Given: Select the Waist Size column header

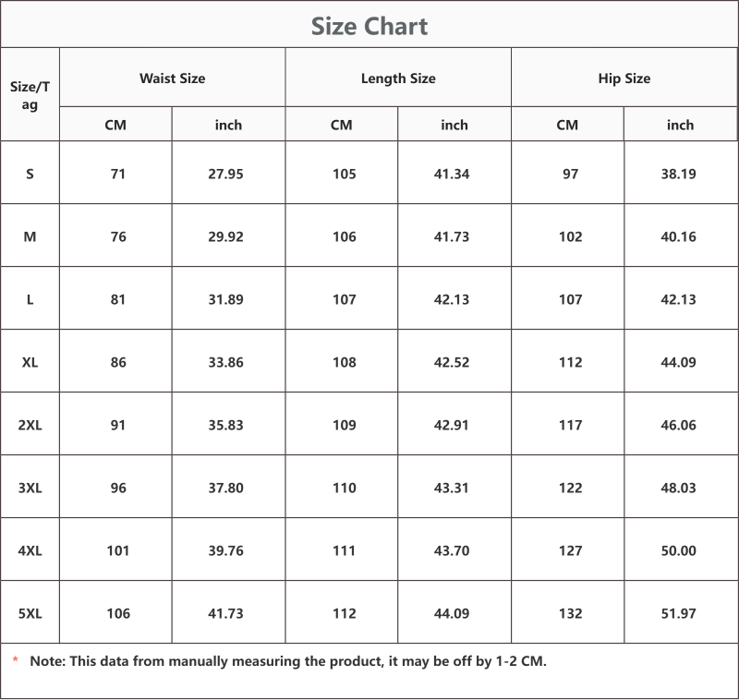Looking at the screenshot, I should pyautogui.click(x=172, y=78).
